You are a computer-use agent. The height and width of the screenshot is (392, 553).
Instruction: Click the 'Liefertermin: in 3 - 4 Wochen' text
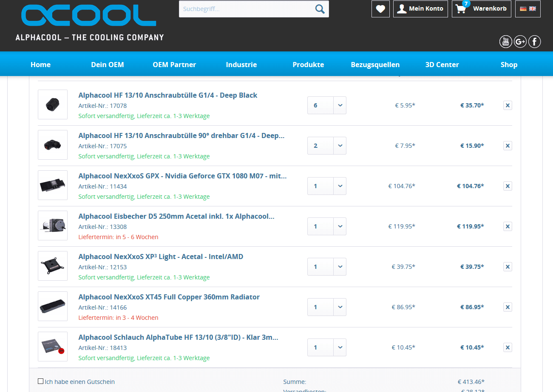tap(118, 318)
